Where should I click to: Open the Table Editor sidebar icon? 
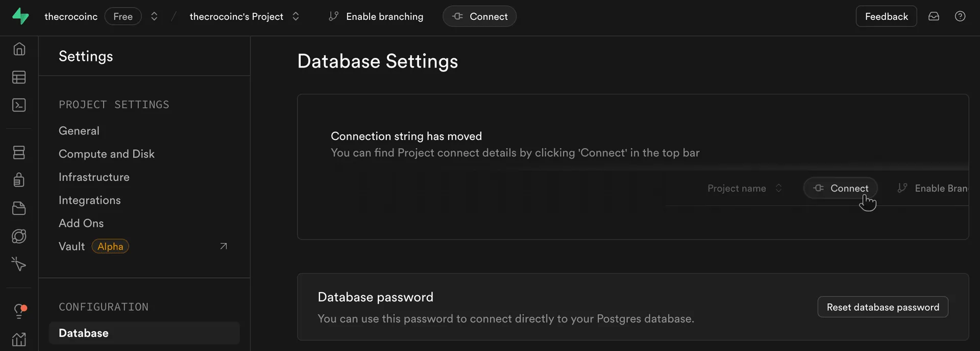coord(19,77)
